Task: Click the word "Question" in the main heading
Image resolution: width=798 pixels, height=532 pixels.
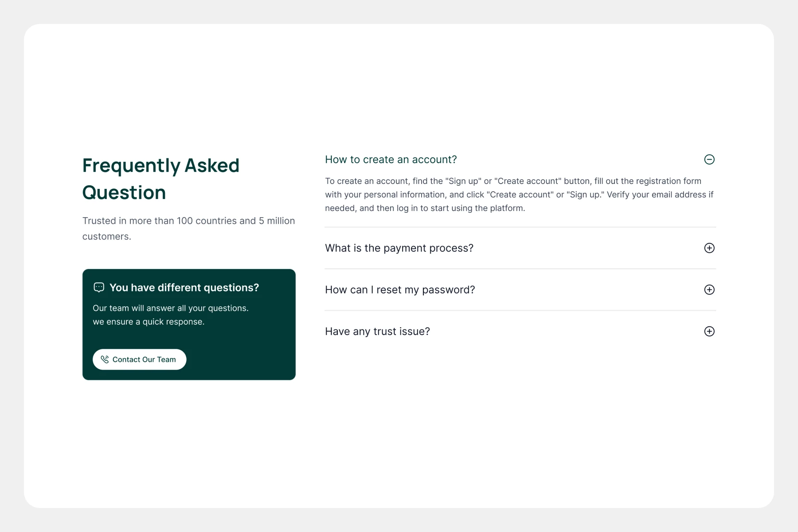Action: click(x=124, y=193)
